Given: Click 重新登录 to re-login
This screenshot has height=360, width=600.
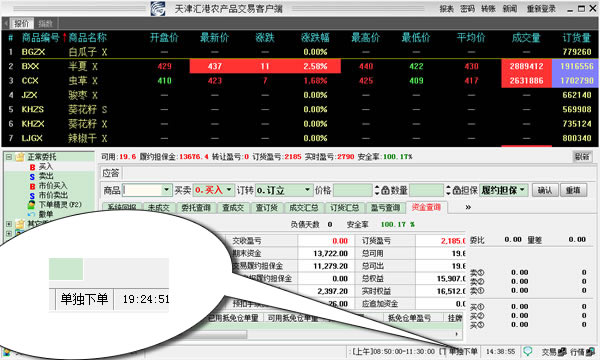Looking at the screenshot, I should 541,8.
